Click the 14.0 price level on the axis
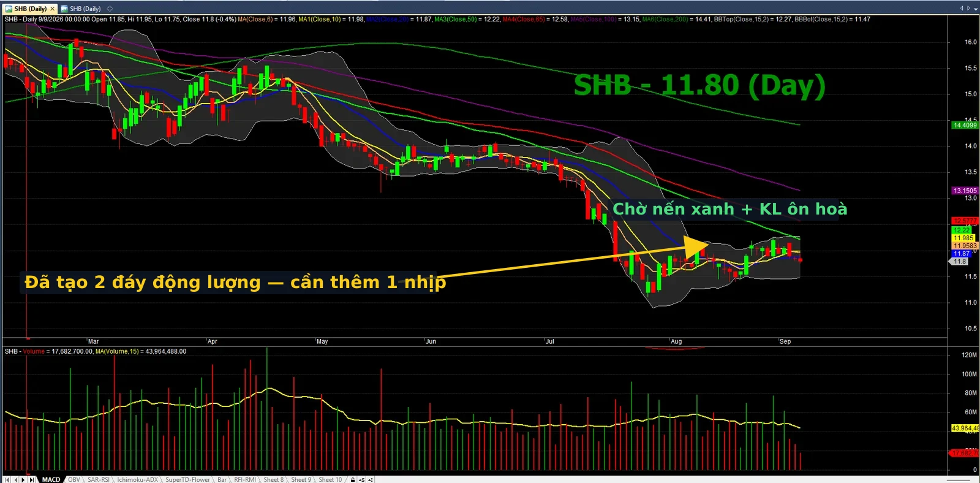Viewport: 980px width, 483px height. click(x=971, y=146)
